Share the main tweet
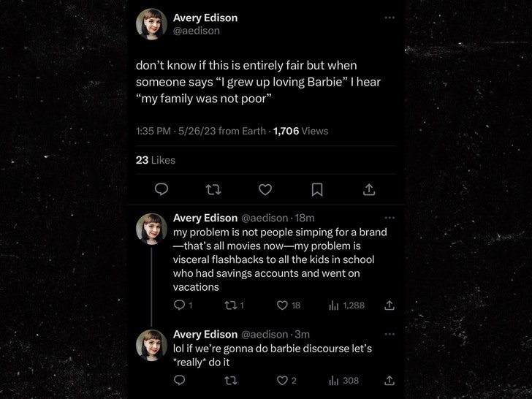The height and width of the screenshot is (399, 532). tap(369, 189)
